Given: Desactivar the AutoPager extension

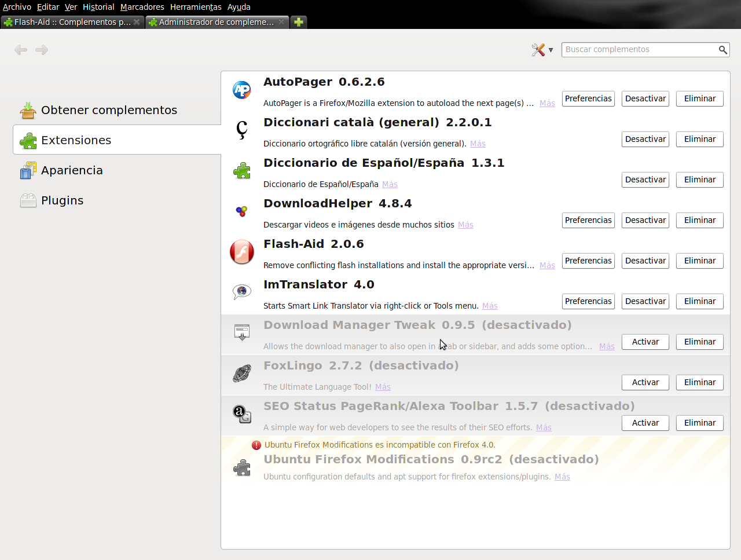Looking at the screenshot, I should (x=645, y=98).
